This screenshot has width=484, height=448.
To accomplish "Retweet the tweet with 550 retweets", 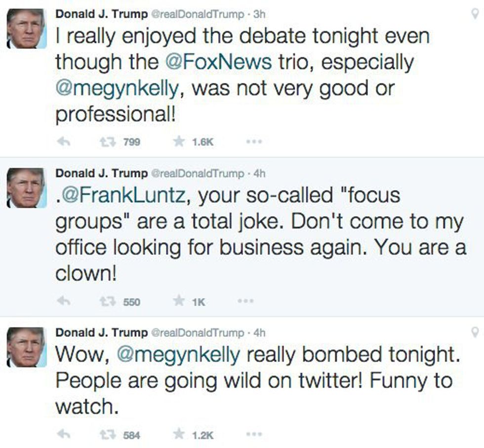I will click(106, 301).
